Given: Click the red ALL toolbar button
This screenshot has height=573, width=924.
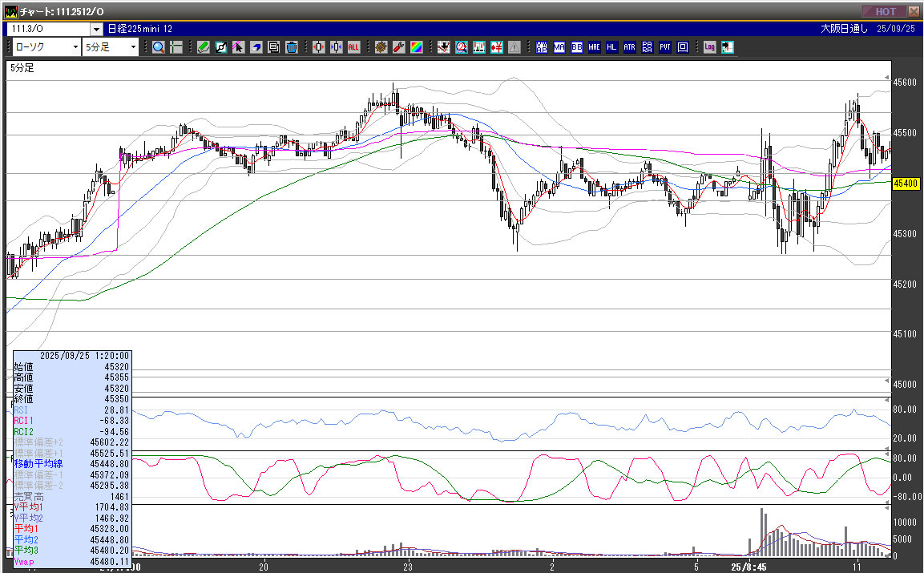Looking at the screenshot, I should pyautogui.click(x=353, y=47).
